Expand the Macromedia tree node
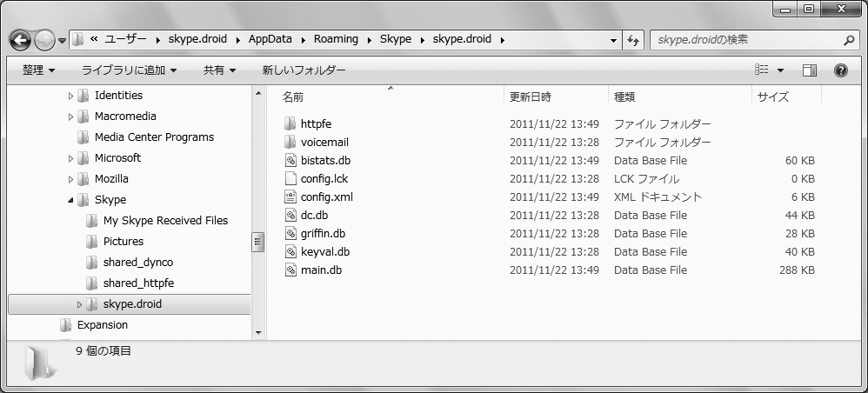Viewport: 868px width, 393px height. click(x=70, y=117)
